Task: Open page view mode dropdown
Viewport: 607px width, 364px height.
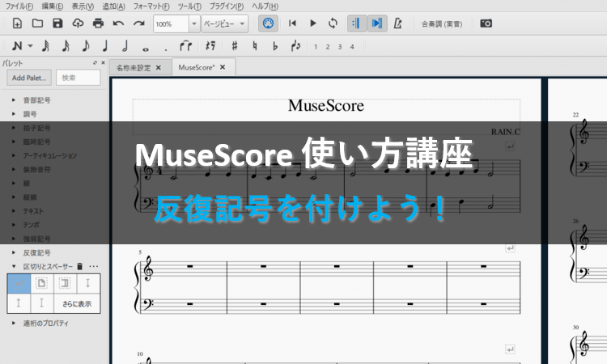Action: 224,24
